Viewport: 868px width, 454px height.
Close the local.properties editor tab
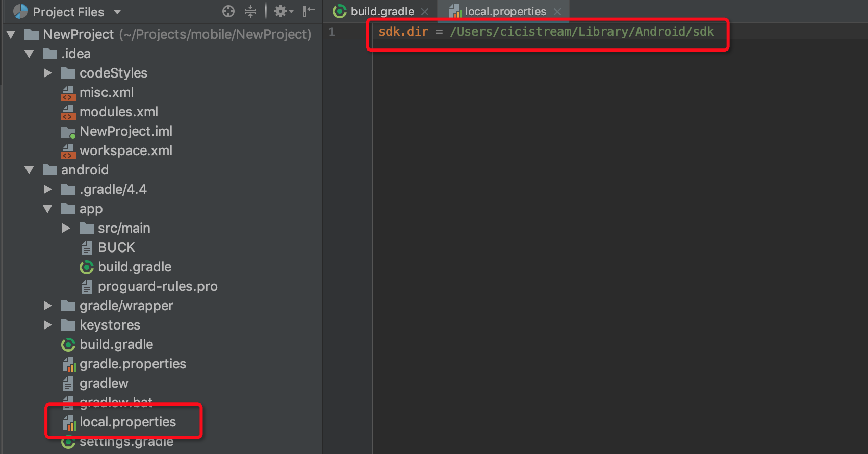point(557,11)
